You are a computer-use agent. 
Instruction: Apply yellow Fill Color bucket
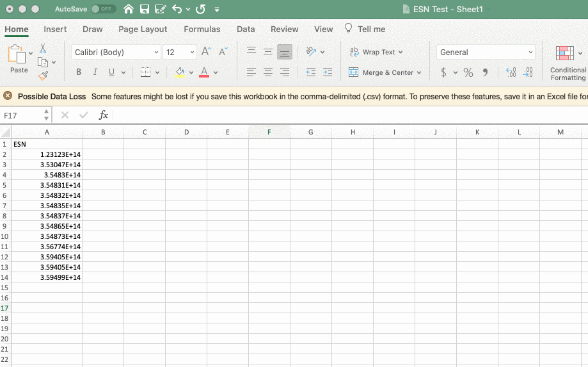click(180, 72)
